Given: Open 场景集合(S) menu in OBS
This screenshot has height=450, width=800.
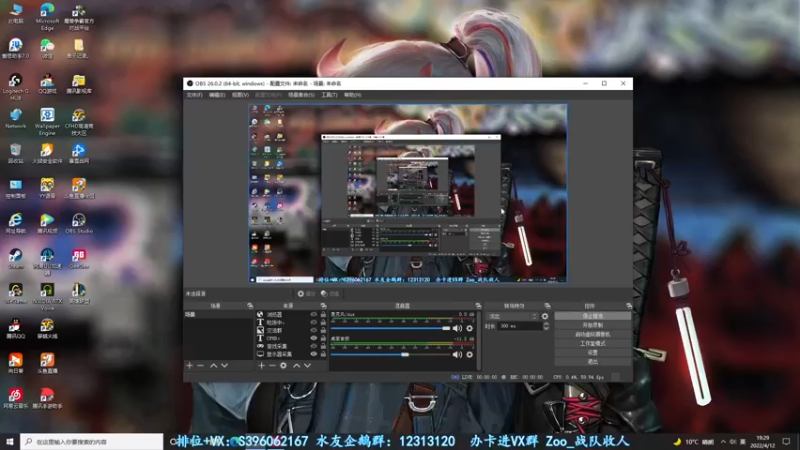Looking at the screenshot, I should tap(302, 95).
